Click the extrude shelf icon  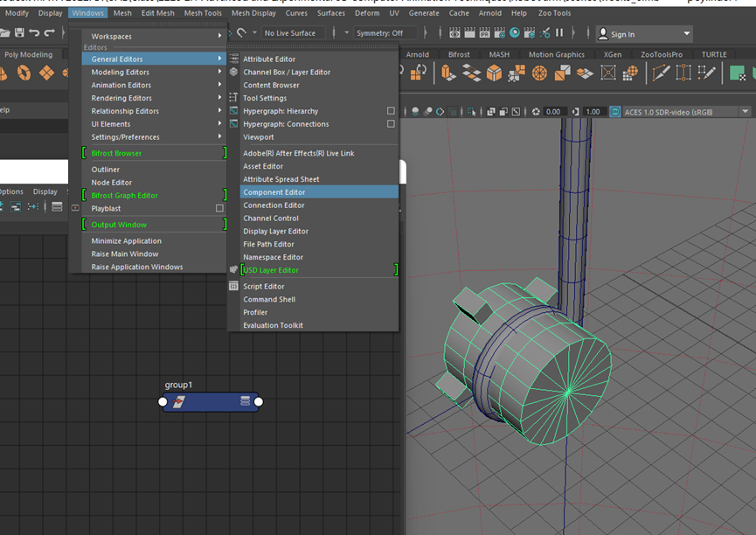pyautogui.click(x=448, y=73)
